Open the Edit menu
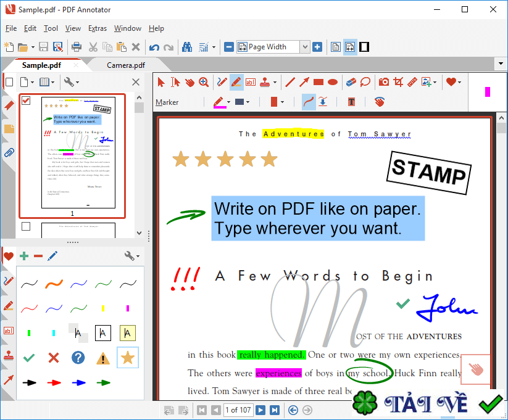The height and width of the screenshot is (420, 508). click(x=30, y=28)
